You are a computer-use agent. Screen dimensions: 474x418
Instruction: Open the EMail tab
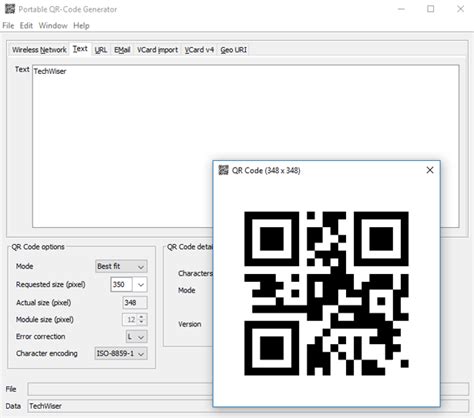[x=122, y=50]
